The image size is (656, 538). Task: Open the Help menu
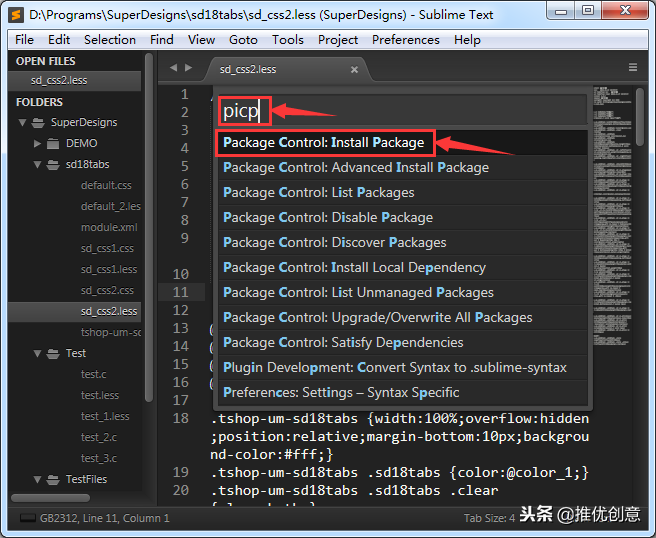tap(467, 40)
